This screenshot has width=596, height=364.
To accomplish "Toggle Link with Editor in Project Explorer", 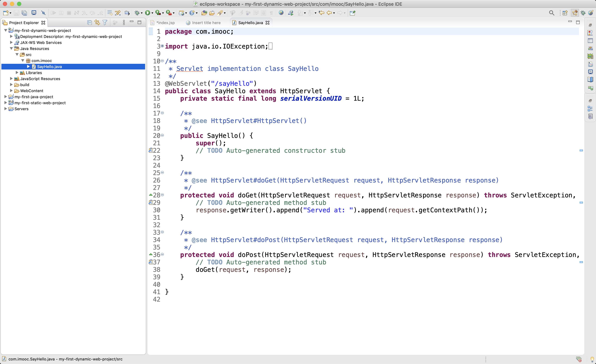I will coord(97,23).
